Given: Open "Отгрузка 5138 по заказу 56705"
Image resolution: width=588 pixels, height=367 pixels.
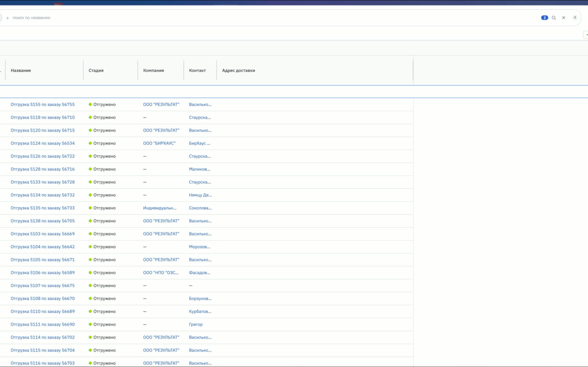Looking at the screenshot, I should click(x=43, y=221).
